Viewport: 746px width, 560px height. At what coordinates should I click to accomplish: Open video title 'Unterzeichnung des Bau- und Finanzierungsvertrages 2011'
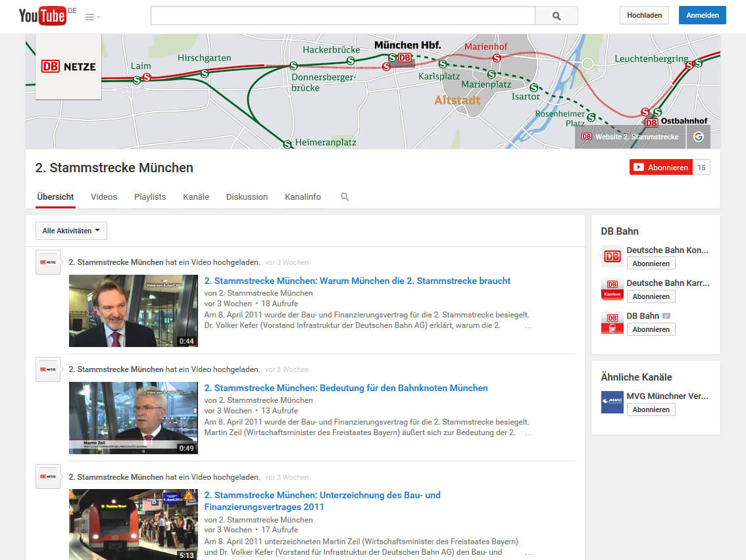point(322,501)
